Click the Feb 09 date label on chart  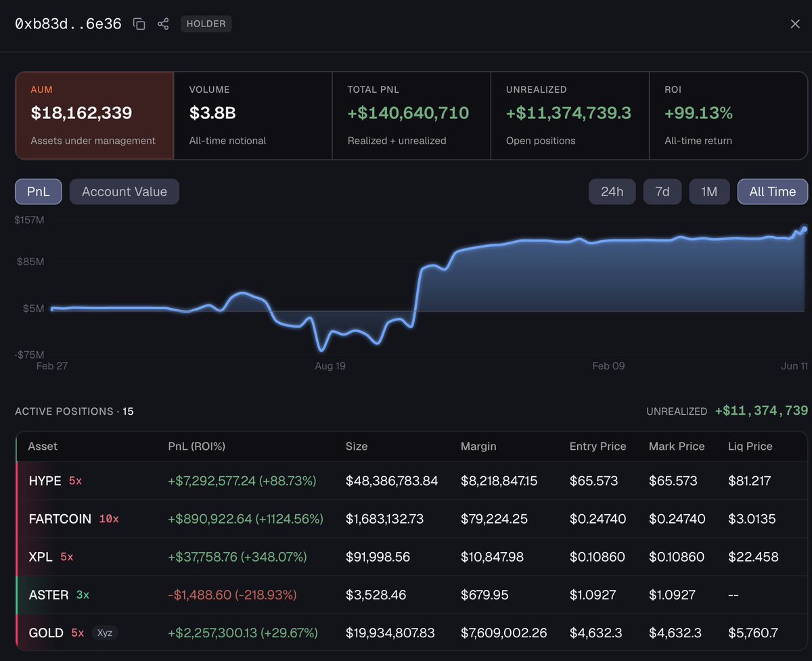coord(608,366)
